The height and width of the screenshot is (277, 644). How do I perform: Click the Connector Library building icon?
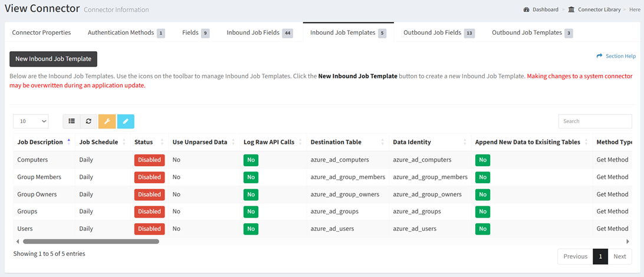(x=571, y=9)
